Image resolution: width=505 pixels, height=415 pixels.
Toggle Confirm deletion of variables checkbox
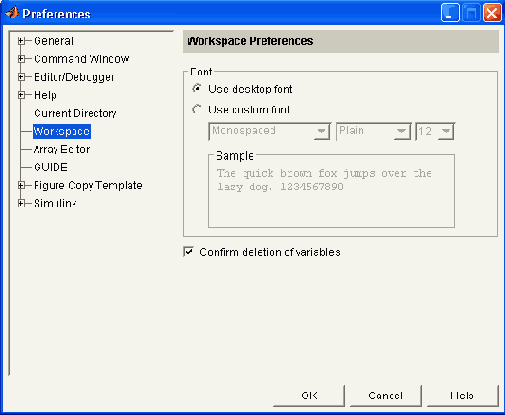(188, 252)
